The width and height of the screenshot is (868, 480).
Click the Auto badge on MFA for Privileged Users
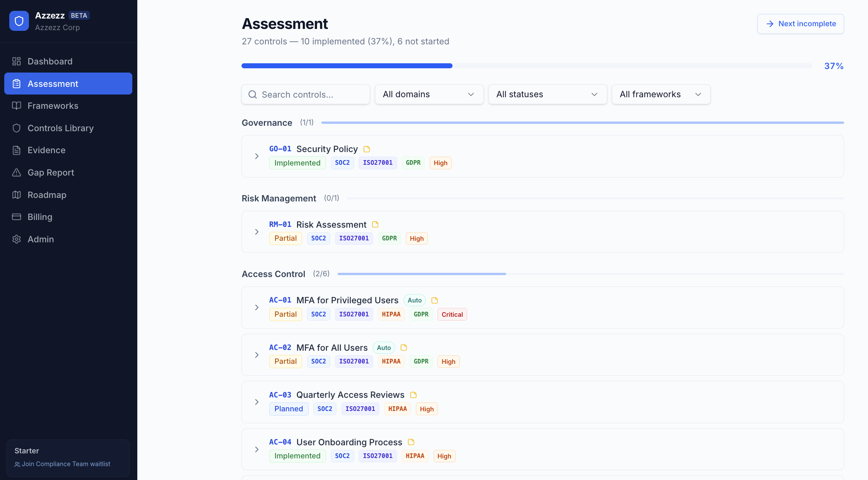[x=415, y=300]
